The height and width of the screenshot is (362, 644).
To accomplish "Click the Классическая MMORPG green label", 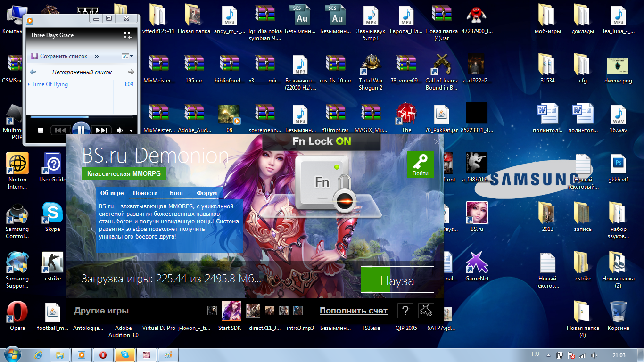I will click(x=124, y=173).
